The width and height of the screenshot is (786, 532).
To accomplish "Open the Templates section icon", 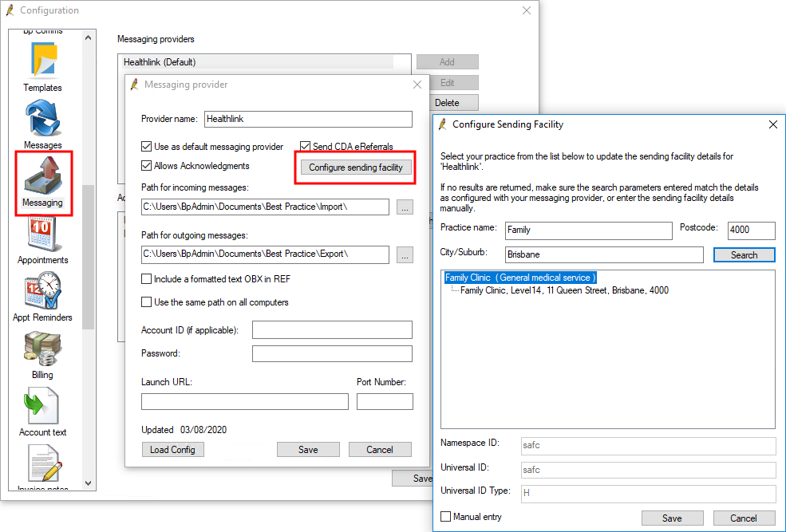I will [x=44, y=60].
